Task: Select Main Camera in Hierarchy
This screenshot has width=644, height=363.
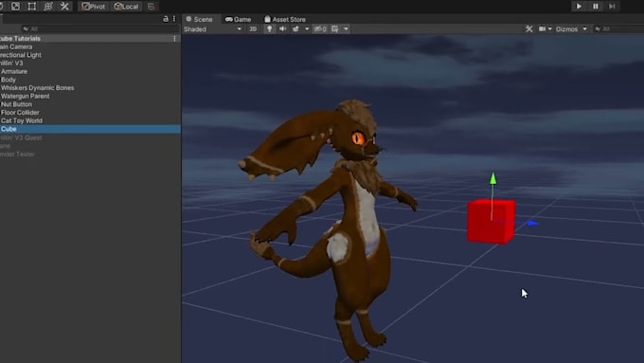Action: [x=16, y=46]
